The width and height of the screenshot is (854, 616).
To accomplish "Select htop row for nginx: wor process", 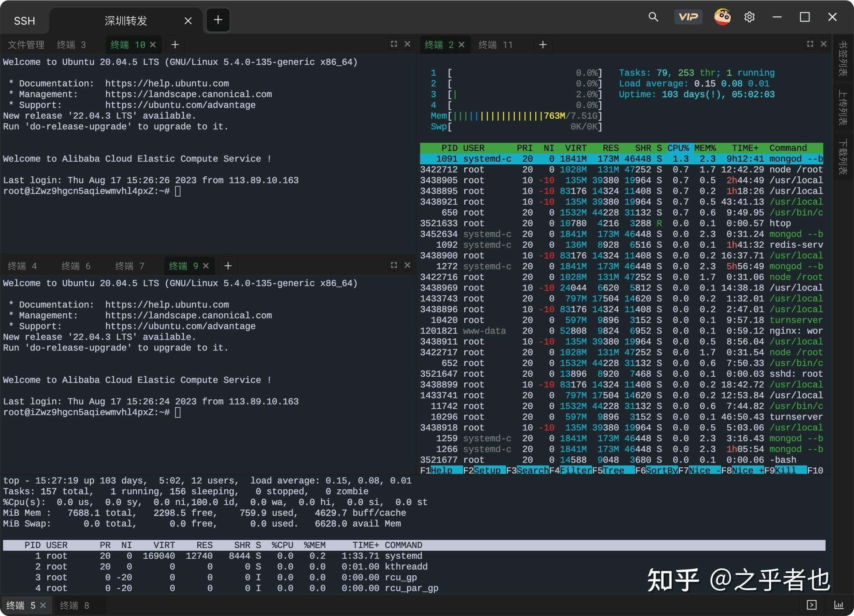I will click(x=621, y=331).
